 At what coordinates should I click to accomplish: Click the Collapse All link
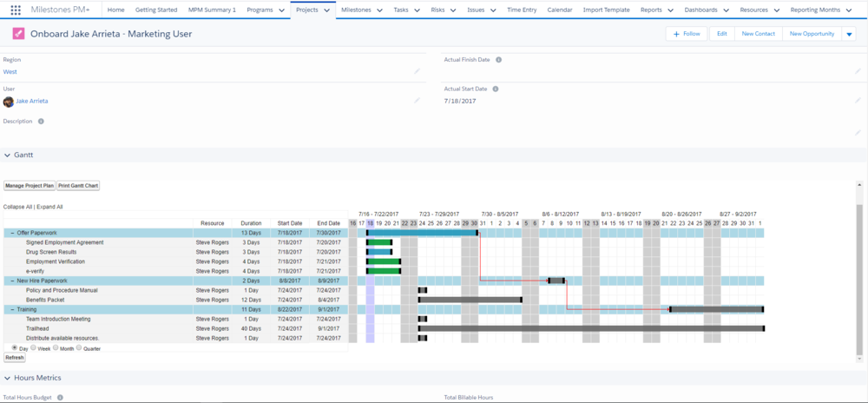(x=17, y=207)
